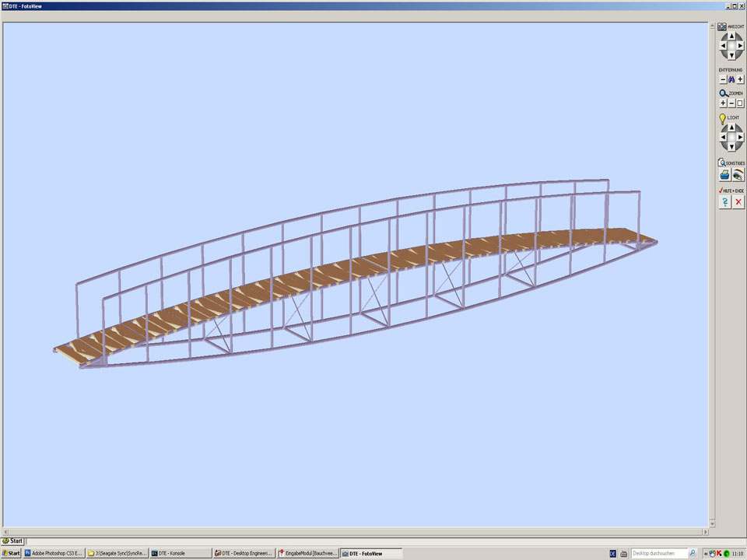Image resolution: width=747 pixels, height=560 pixels.
Task: Rotate view upward with Ansicht up arrow
Action: [731, 36]
